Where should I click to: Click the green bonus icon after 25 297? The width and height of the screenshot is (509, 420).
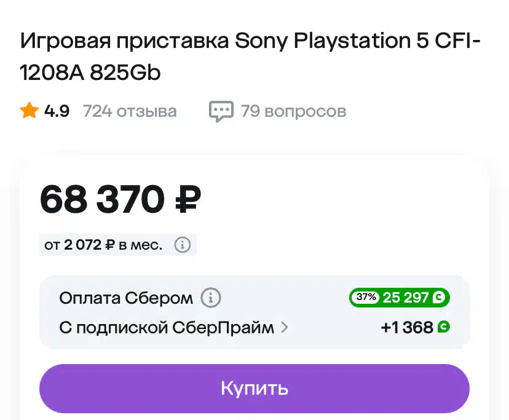(438, 298)
